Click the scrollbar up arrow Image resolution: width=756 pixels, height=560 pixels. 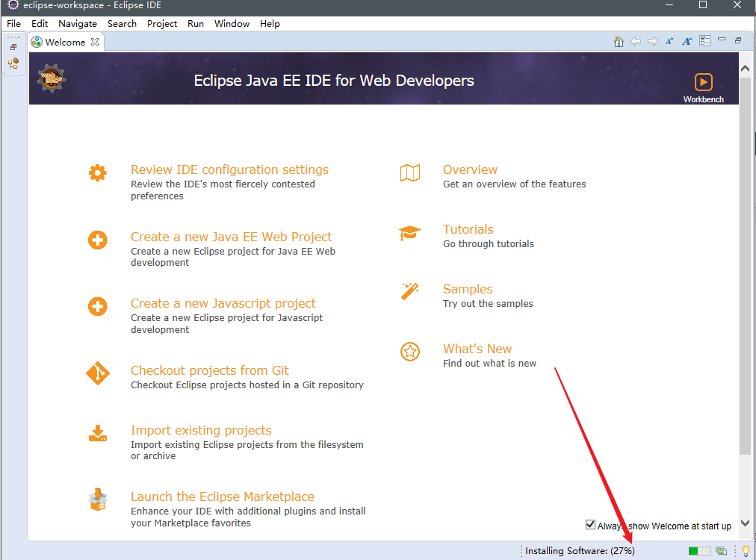pyautogui.click(x=745, y=69)
